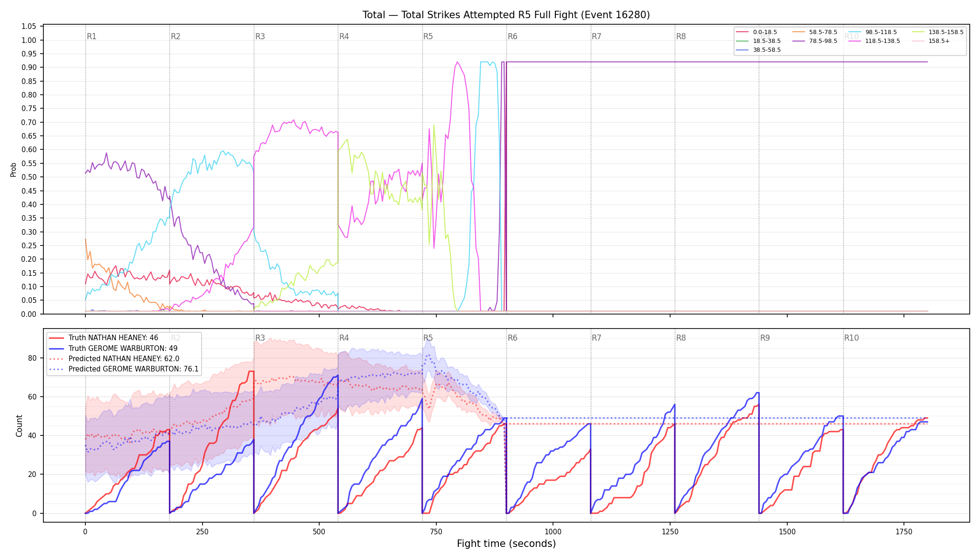
Task: Click the Fight time (seconds) axis label
Action: [x=506, y=544]
